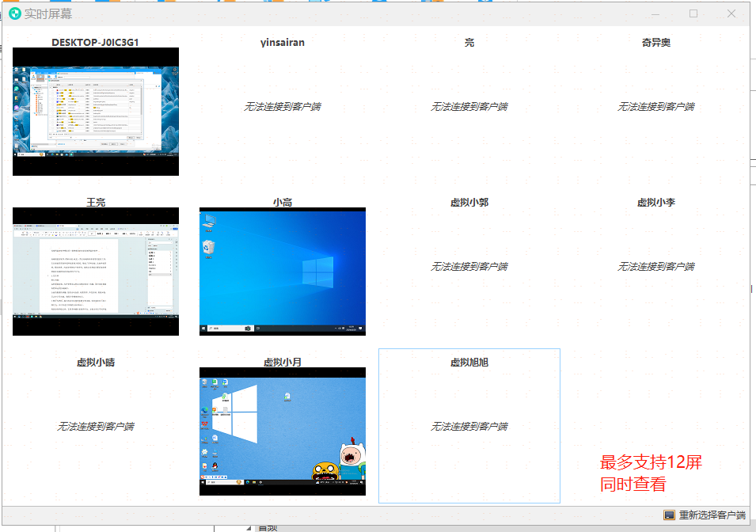The height and width of the screenshot is (532, 756).
Task: Open the 王亮 screen thumbnail
Action: pyautogui.click(x=96, y=272)
